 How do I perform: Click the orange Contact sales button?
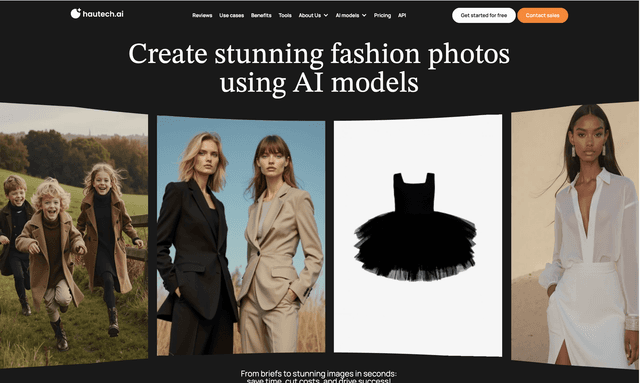click(x=542, y=16)
